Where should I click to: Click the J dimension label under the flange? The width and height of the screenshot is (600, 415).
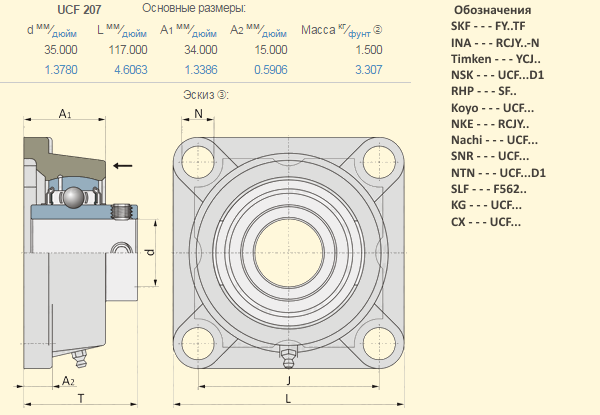tap(287, 381)
